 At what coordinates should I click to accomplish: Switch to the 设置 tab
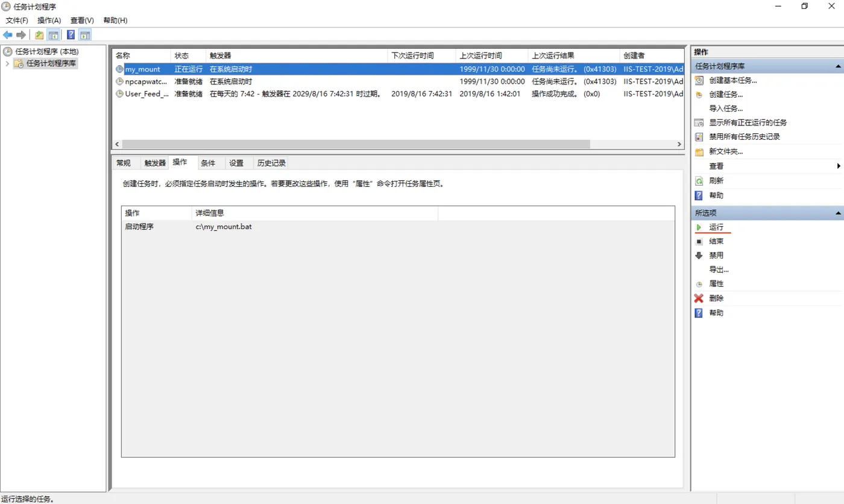[236, 163]
